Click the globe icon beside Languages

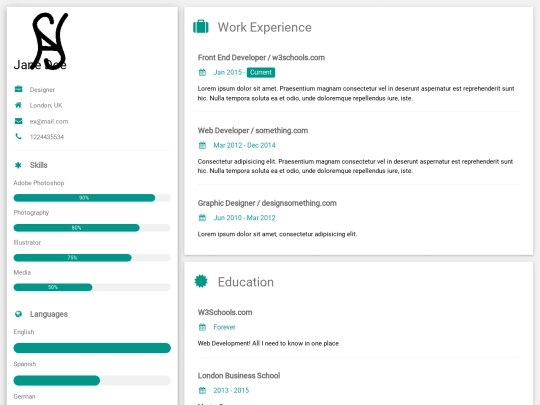click(18, 314)
